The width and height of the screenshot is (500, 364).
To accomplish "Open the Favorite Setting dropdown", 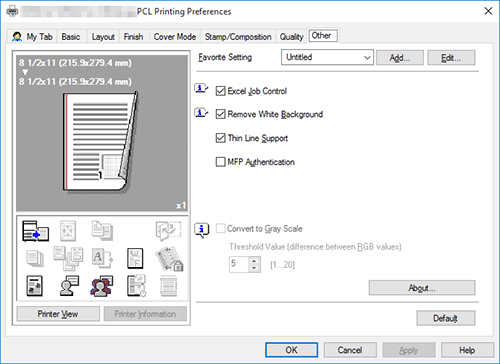I will coord(327,57).
